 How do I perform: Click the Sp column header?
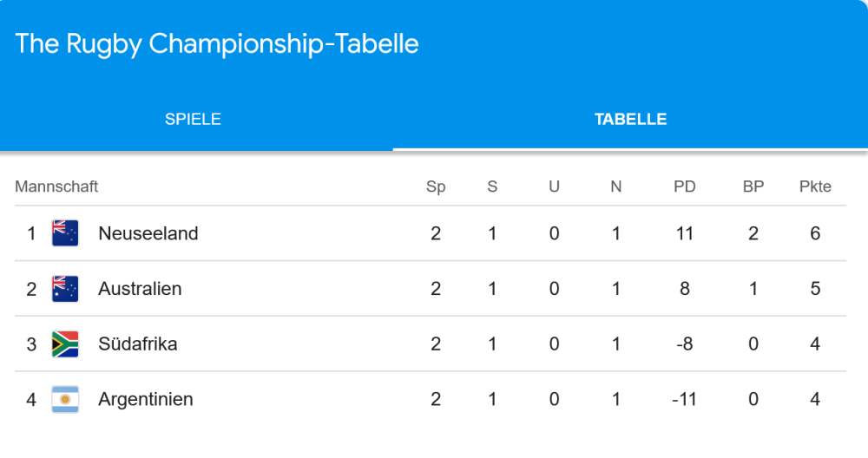click(436, 186)
